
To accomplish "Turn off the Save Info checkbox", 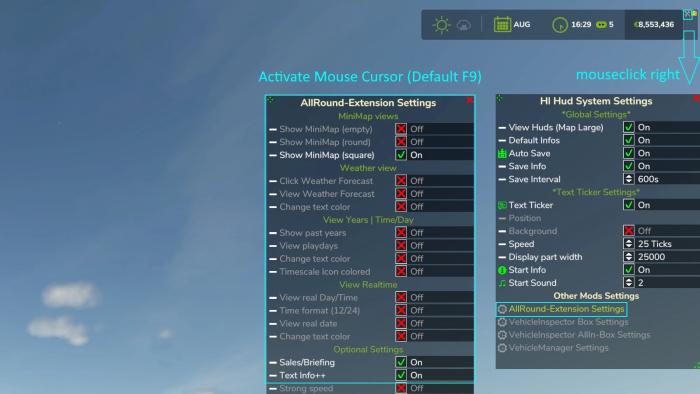I will [629, 166].
